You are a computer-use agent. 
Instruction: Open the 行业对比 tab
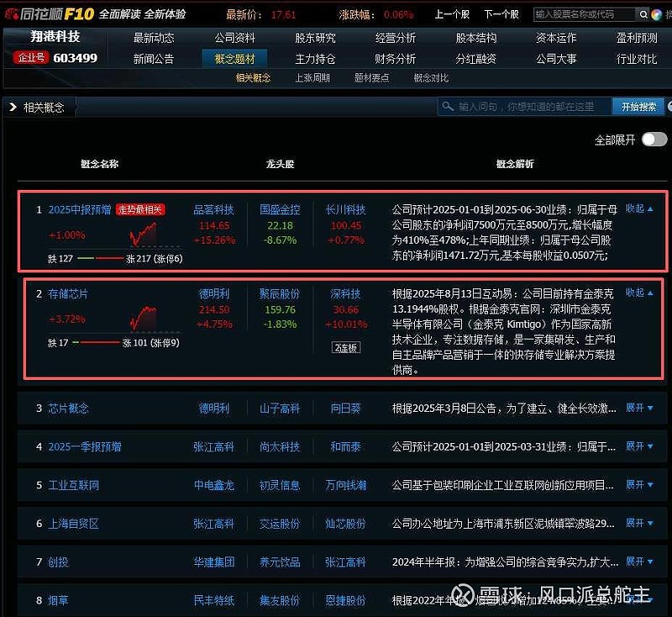click(x=637, y=59)
